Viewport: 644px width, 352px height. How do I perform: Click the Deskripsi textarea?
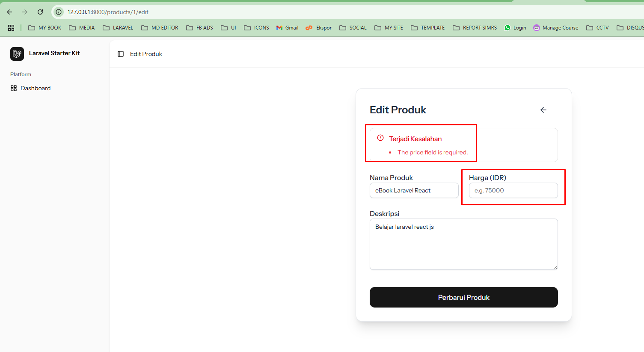click(463, 244)
